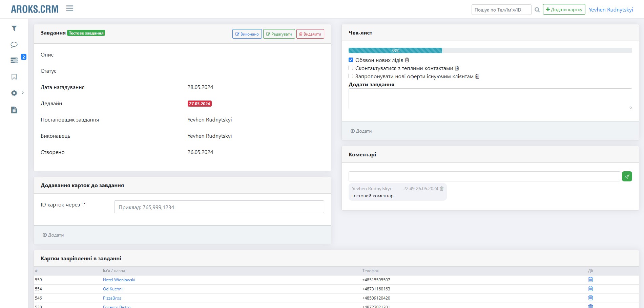
Task: Focus the comment input field
Action: click(484, 176)
